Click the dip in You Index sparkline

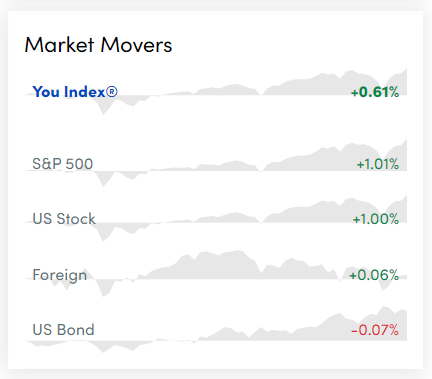pos(104,107)
